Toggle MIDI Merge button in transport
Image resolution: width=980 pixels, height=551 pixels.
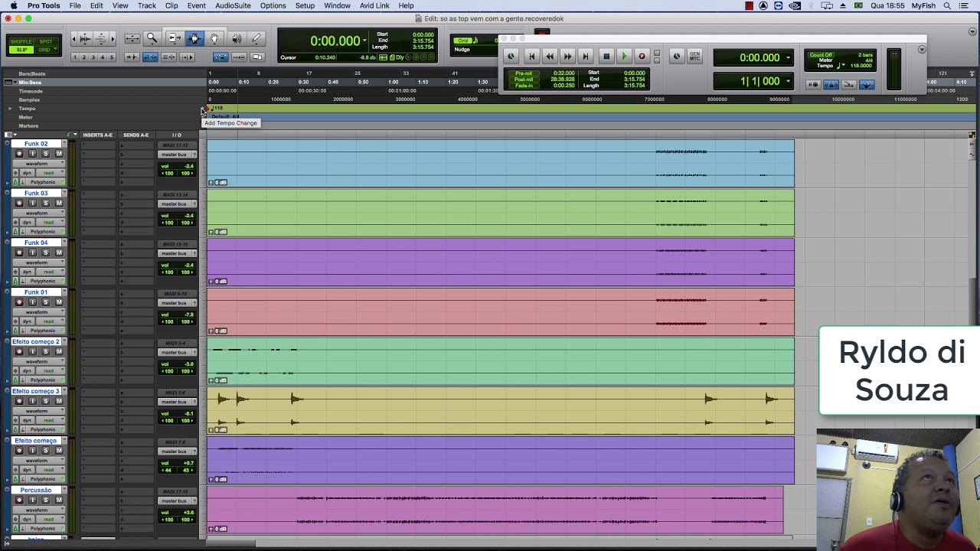pos(848,84)
